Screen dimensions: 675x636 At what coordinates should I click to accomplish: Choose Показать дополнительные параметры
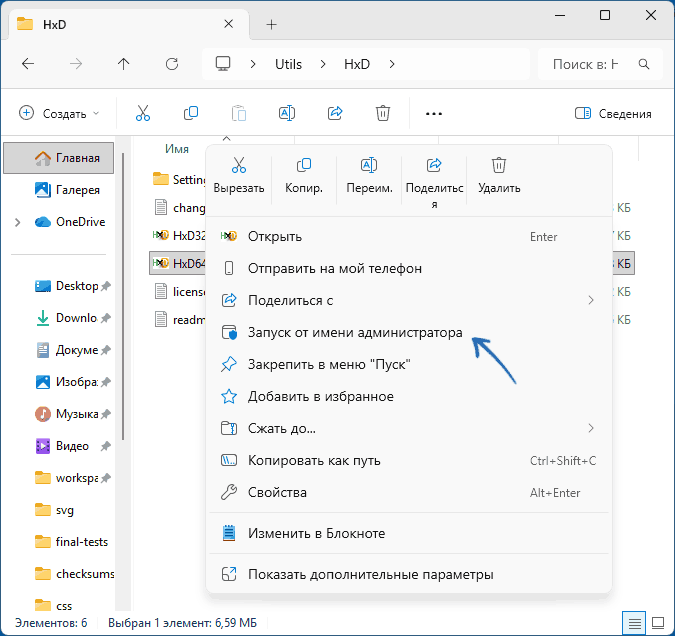pyautogui.click(x=409, y=574)
